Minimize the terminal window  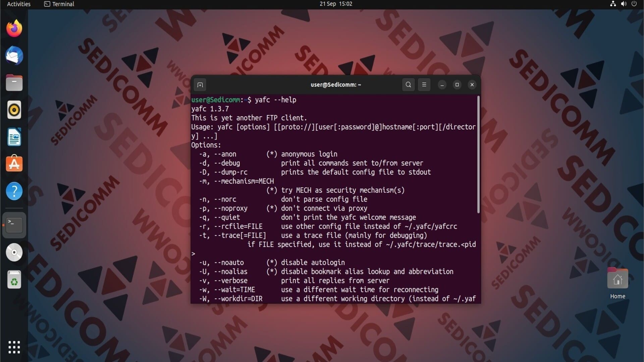coord(442,85)
